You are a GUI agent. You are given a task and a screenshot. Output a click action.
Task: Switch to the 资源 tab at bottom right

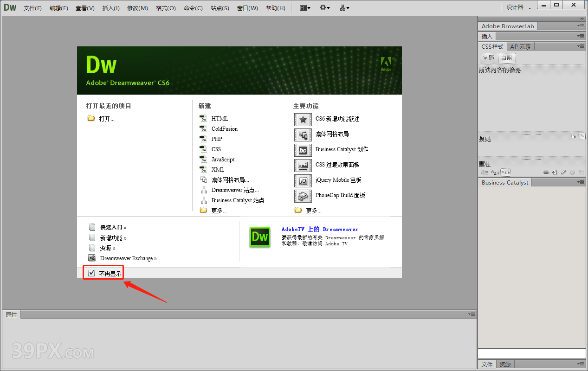[505, 364]
